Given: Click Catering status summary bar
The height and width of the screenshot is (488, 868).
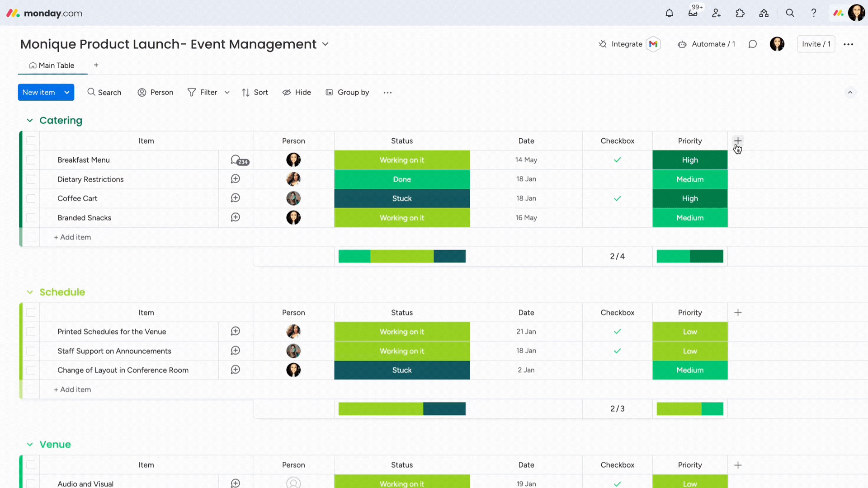Looking at the screenshot, I should (x=402, y=256).
